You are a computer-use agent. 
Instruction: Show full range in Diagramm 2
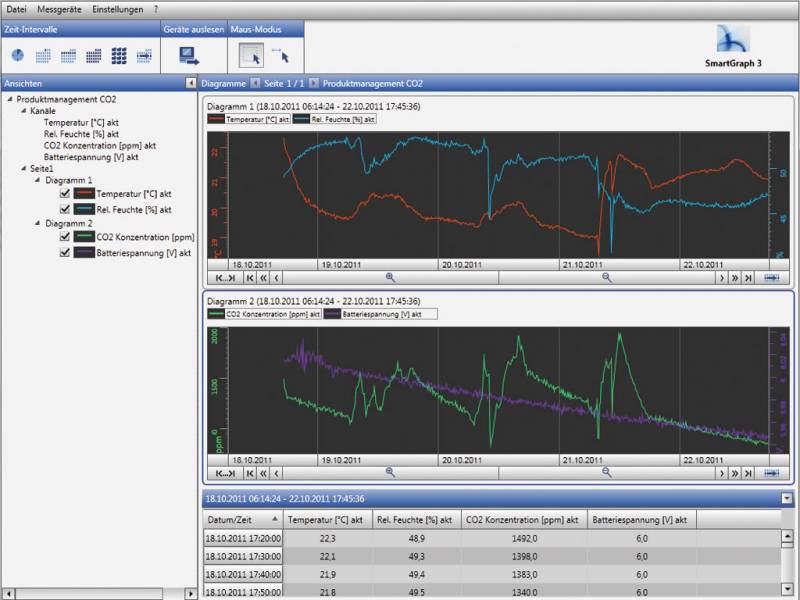point(225,473)
